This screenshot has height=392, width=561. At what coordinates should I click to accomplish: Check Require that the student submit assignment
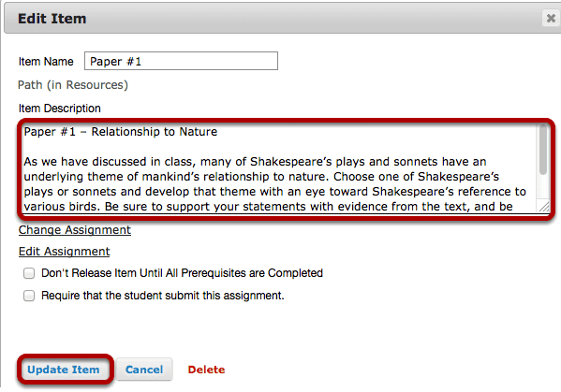tap(29, 296)
